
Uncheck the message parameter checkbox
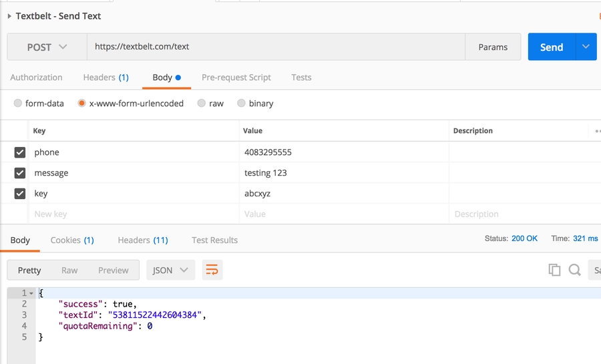20,173
